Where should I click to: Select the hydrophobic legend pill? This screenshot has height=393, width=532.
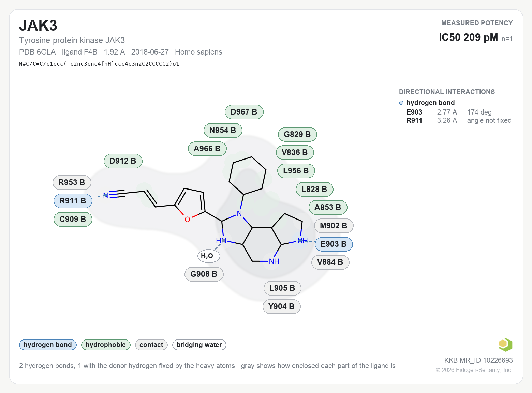pos(106,345)
